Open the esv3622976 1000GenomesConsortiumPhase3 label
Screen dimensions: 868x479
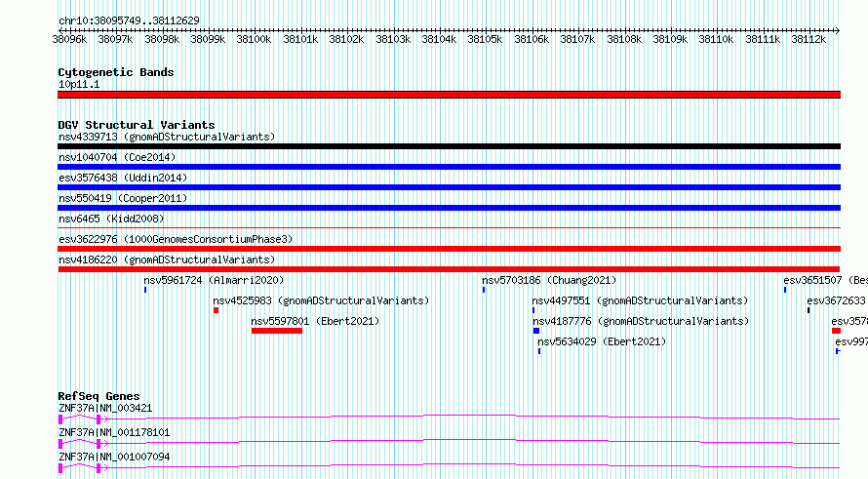pyautogui.click(x=176, y=239)
